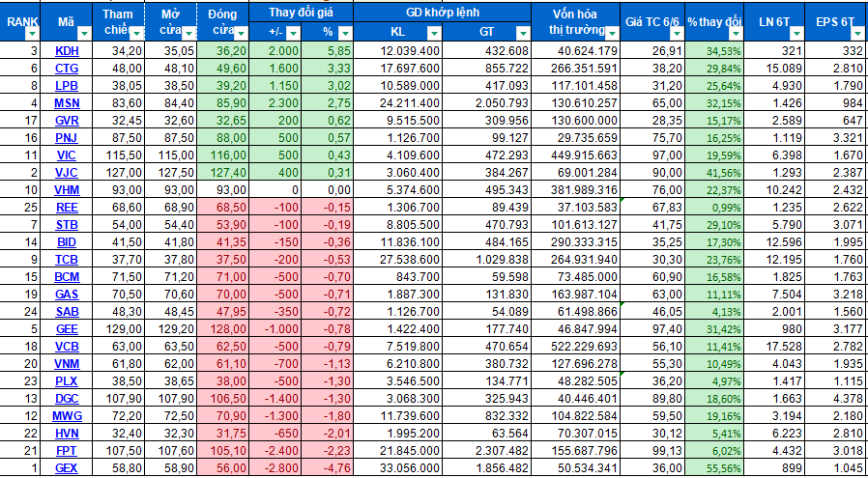The image size is (868, 478).
Task: Open the KL column filter dropdown
Action: click(435, 34)
